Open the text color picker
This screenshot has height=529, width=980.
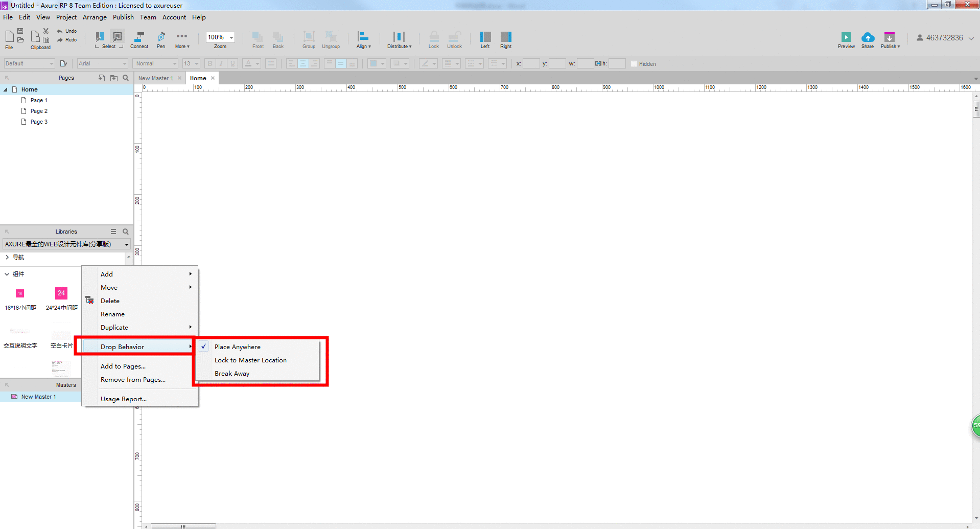pos(251,63)
